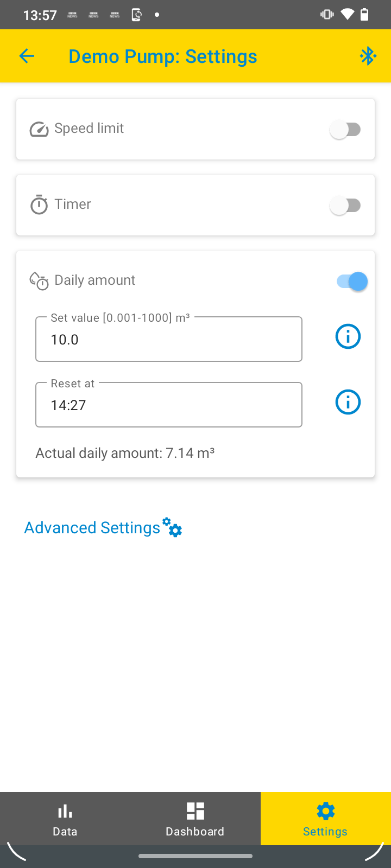Show info for the Reset at field

(348, 402)
